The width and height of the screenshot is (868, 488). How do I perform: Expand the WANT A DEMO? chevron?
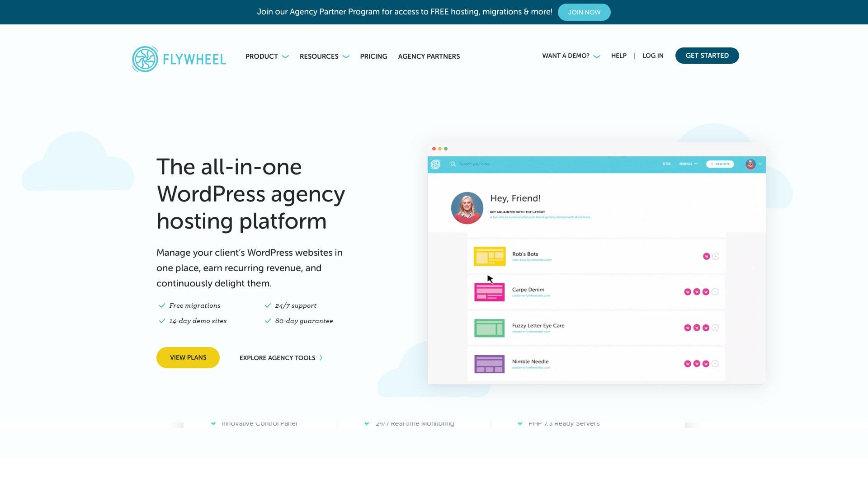pos(597,56)
